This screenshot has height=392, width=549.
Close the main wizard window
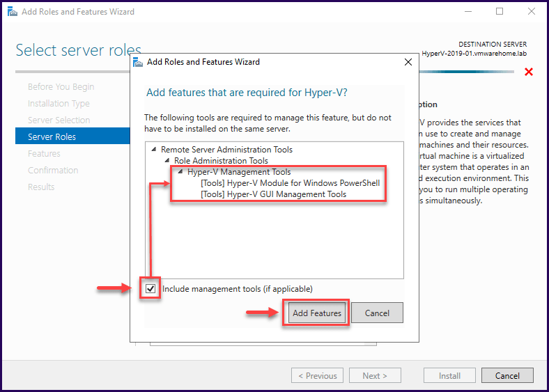pyautogui.click(x=531, y=12)
